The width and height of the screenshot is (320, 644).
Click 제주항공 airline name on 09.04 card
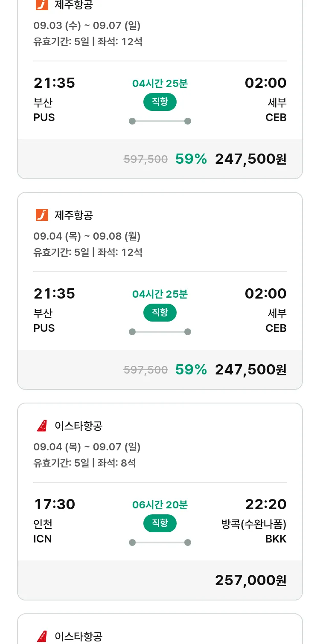point(73,215)
